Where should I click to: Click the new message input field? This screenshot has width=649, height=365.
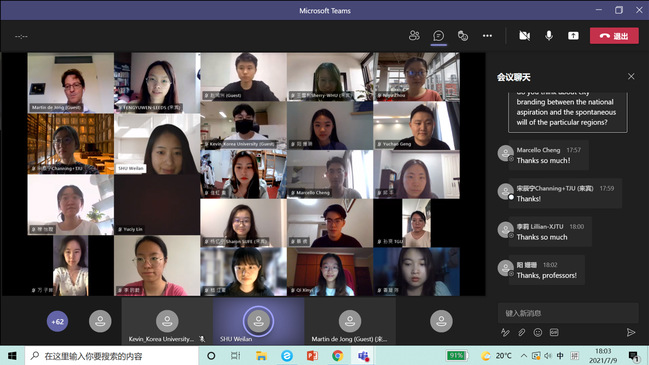pos(568,313)
